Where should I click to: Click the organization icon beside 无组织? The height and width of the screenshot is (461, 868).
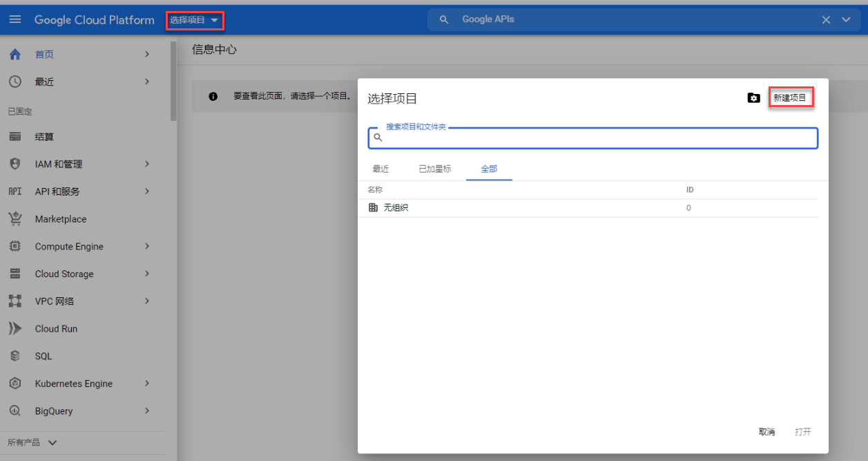tap(374, 207)
